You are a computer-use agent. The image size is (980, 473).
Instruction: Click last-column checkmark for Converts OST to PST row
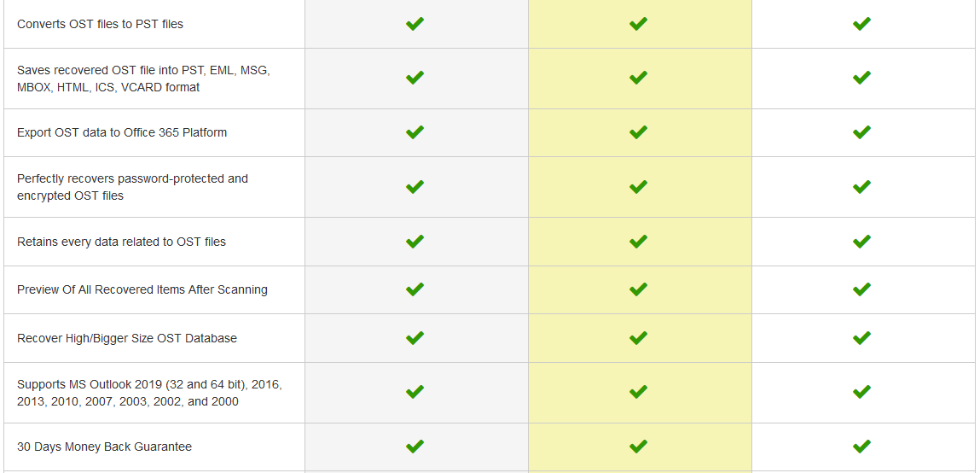pyautogui.click(x=862, y=24)
